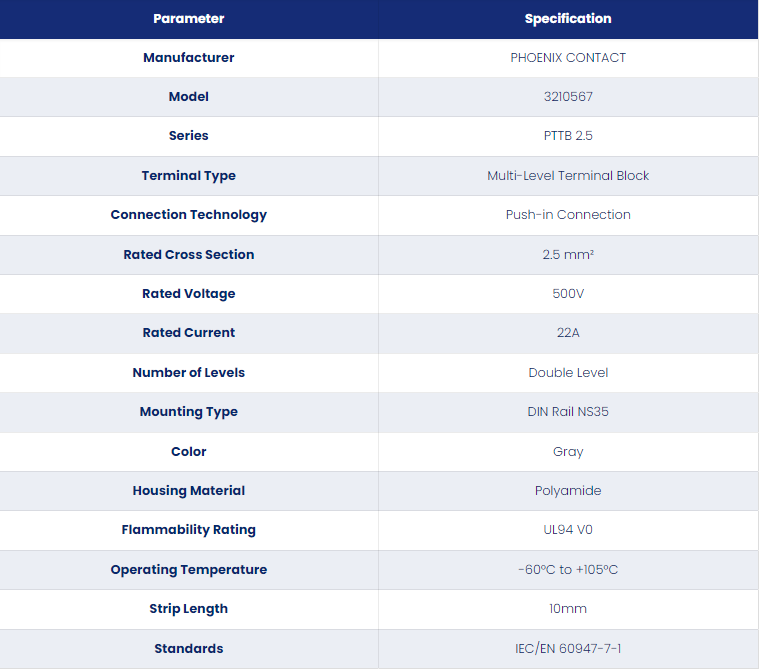The width and height of the screenshot is (760, 670).
Task: Click the 22A rated current value
Action: pos(568,333)
